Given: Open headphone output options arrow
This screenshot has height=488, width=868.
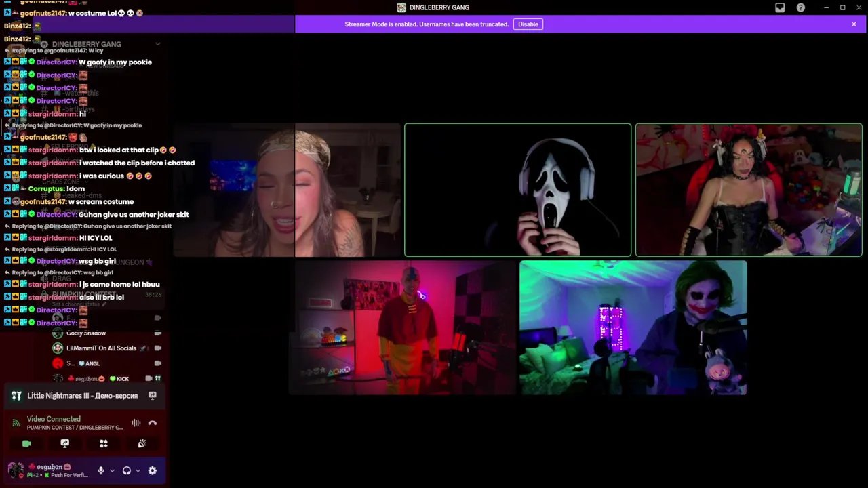Looking at the screenshot, I should click(x=138, y=470).
